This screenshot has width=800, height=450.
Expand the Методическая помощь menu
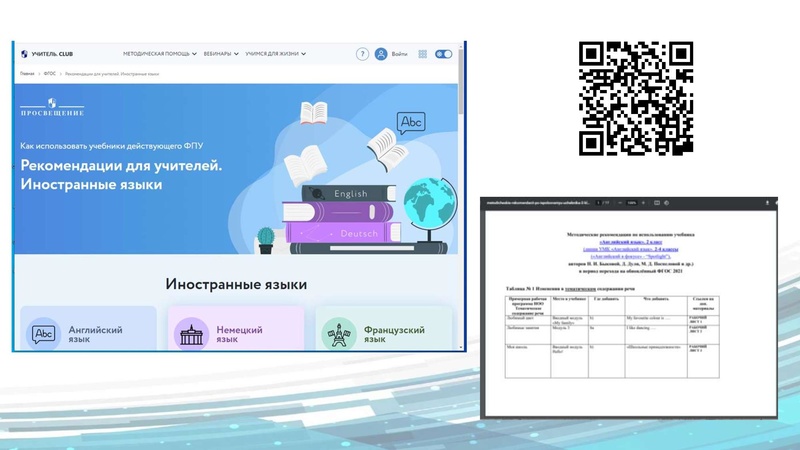pos(160,54)
